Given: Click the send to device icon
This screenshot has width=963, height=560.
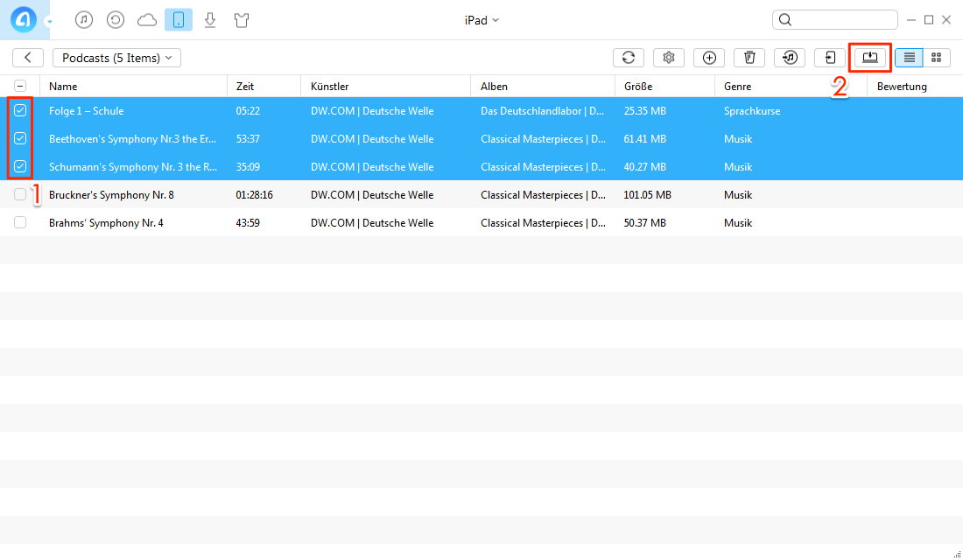Looking at the screenshot, I should pyautogui.click(x=830, y=58).
